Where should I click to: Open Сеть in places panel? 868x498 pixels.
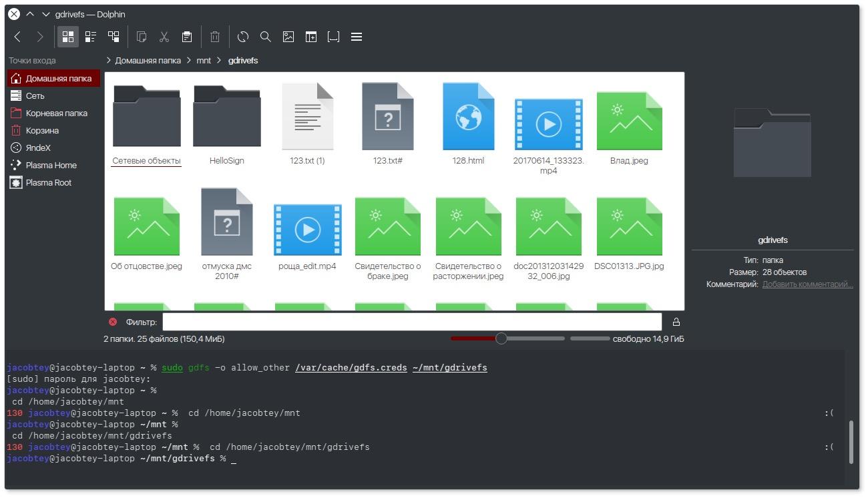click(53, 95)
